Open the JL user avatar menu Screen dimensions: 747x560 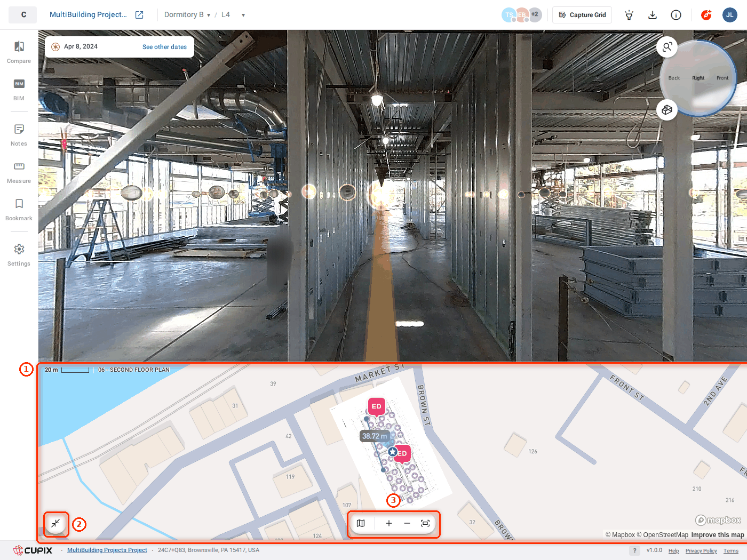click(730, 15)
